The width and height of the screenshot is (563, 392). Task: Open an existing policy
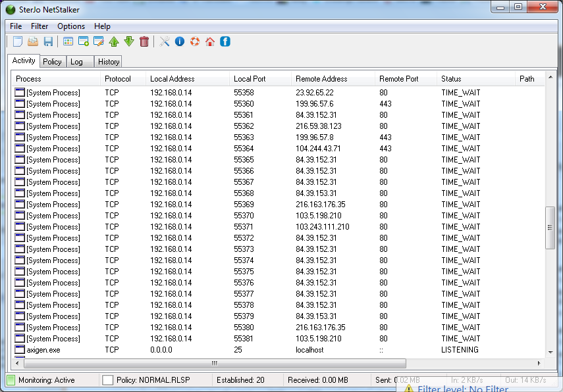[32, 41]
